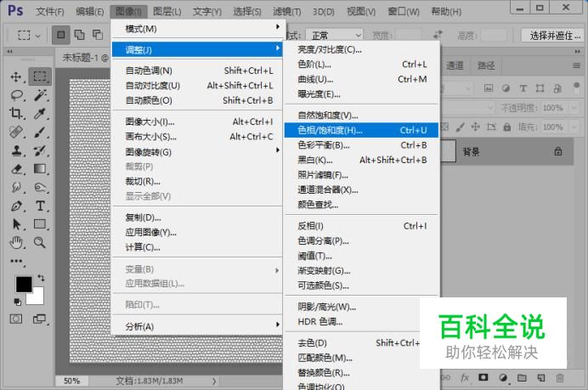Click the 选择并遮住 button
Screen dimensions: 588x390
coord(554,36)
